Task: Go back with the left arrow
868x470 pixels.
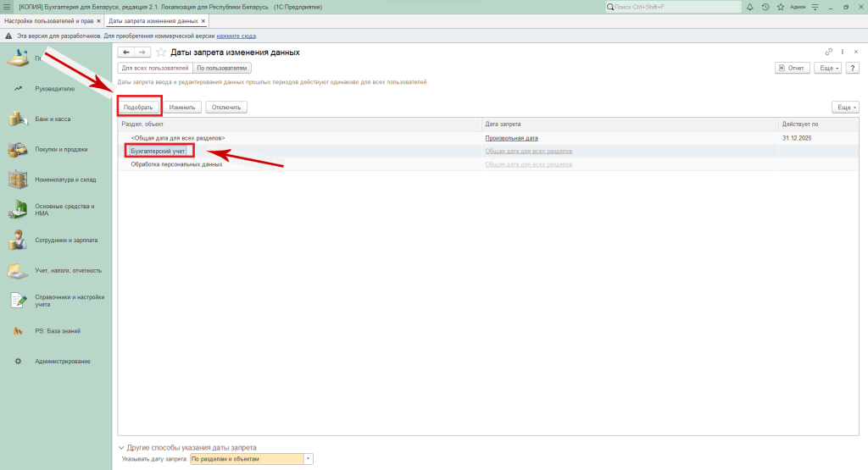Action: [126, 53]
